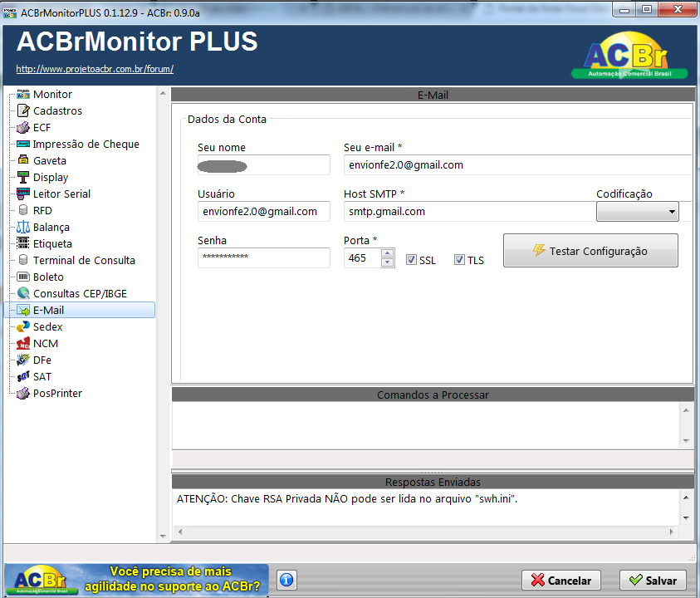Image resolution: width=700 pixels, height=598 pixels.
Task: Click the Usuário input field
Action: tap(264, 212)
